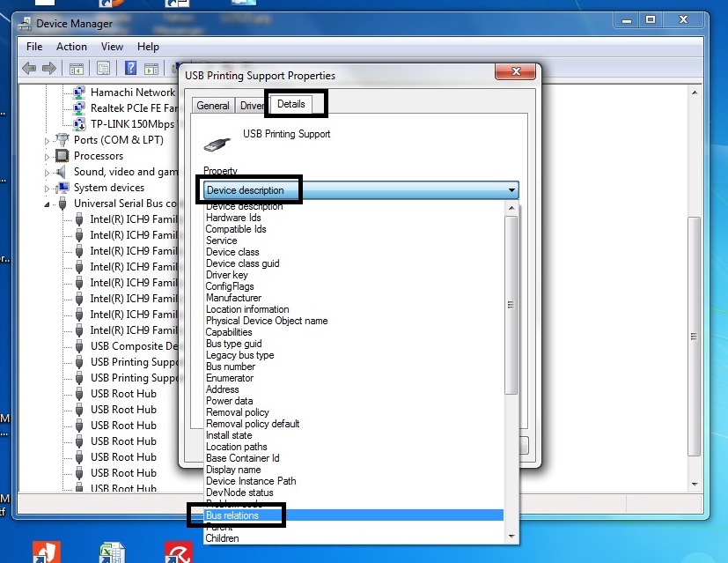
Task: Choose Children at the list bottom
Action: point(354,538)
